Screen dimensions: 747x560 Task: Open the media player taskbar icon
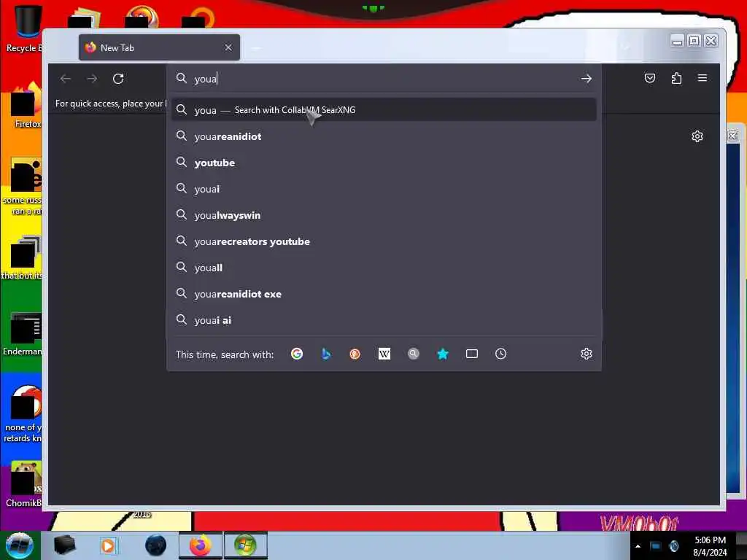point(108,545)
